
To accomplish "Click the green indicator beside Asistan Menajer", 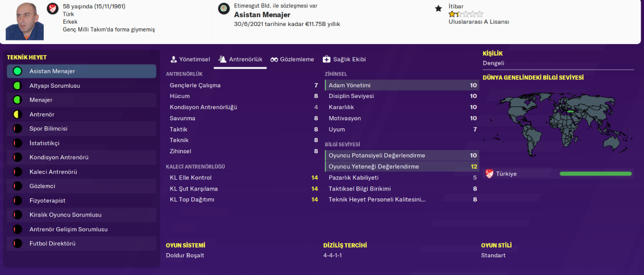I will [18, 71].
